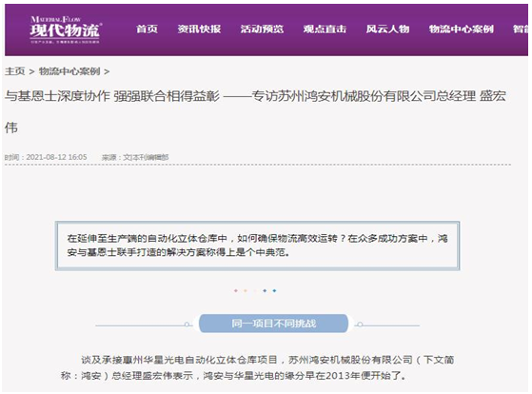Click the orange dot in divider

tap(246, 291)
